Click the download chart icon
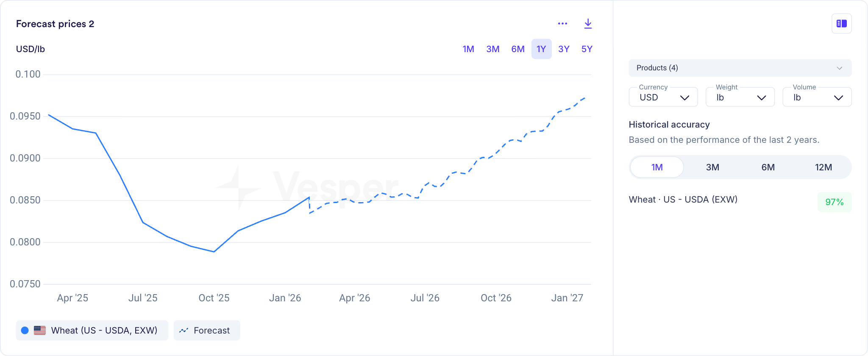868x356 pixels. click(x=588, y=24)
